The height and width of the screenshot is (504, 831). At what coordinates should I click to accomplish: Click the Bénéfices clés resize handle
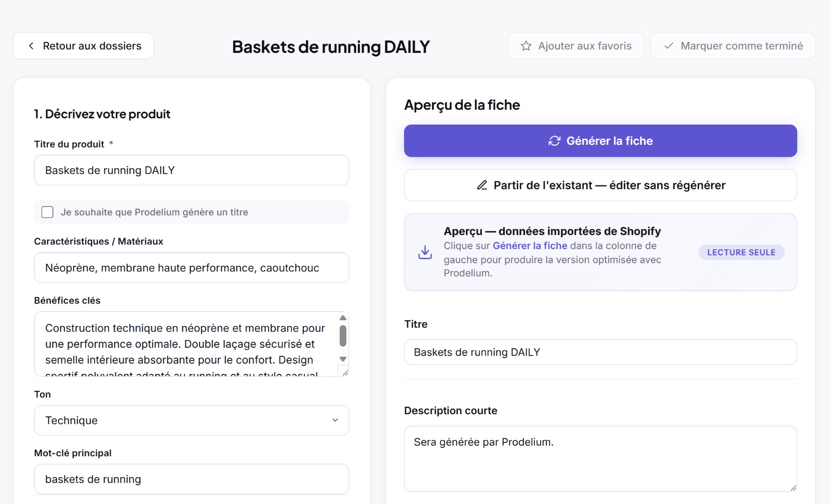click(345, 373)
